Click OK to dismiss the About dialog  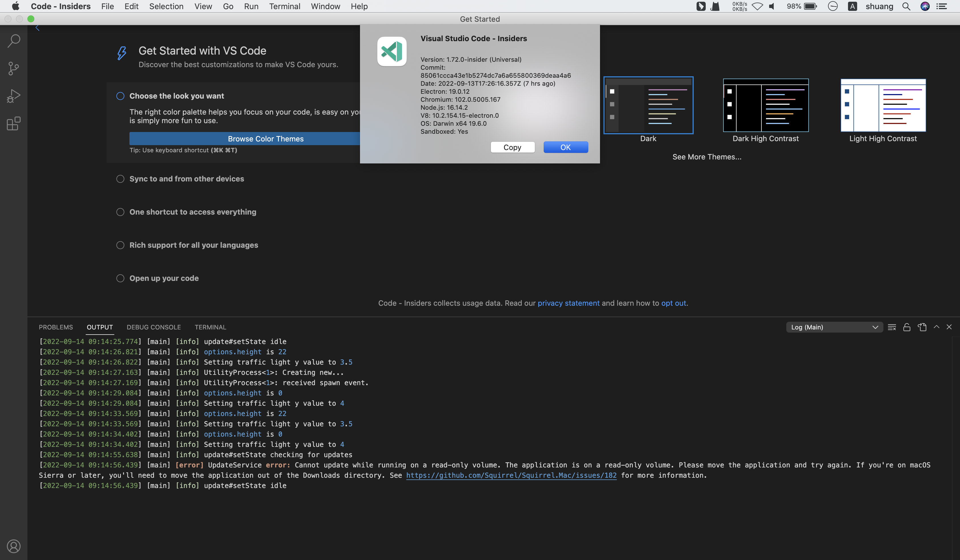[565, 147]
